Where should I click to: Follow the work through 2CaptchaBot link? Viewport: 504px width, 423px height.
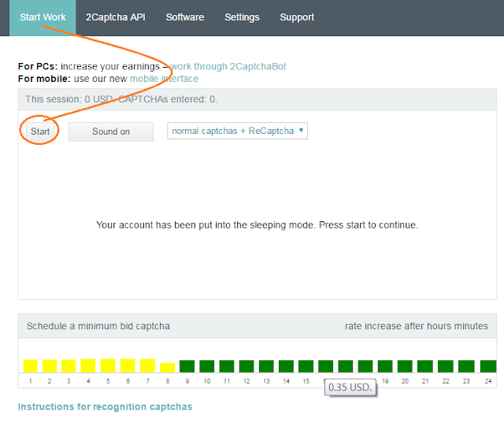click(228, 66)
